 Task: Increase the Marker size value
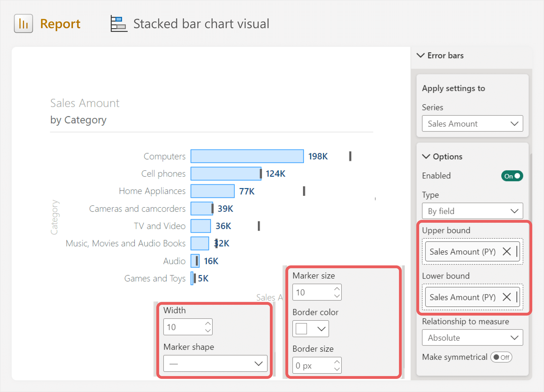click(337, 289)
